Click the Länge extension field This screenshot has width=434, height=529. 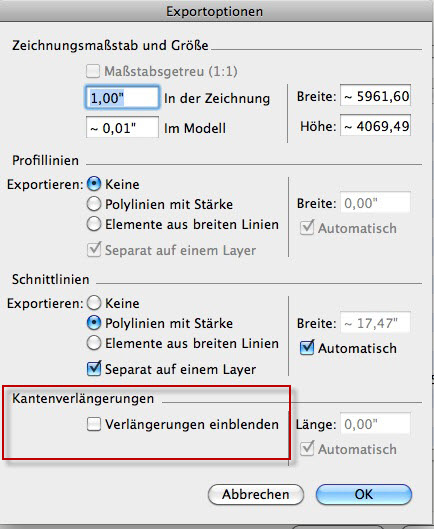coord(375,423)
